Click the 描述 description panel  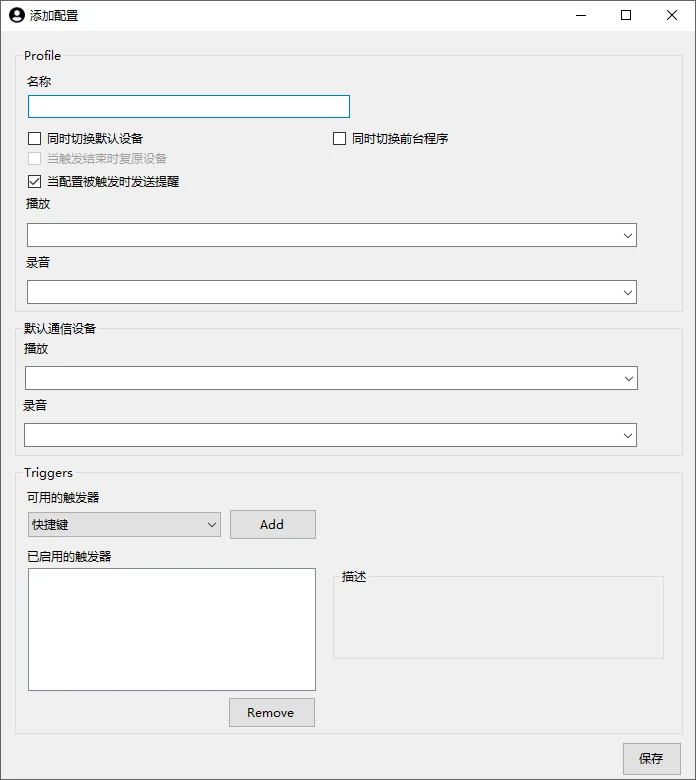[498, 620]
